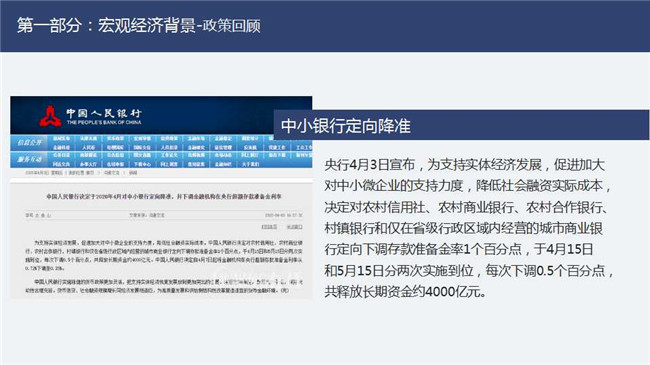The width and height of the screenshot is (650, 365).
Task: Select the 中小银行定向降准 banner title
Action: point(346,126)
